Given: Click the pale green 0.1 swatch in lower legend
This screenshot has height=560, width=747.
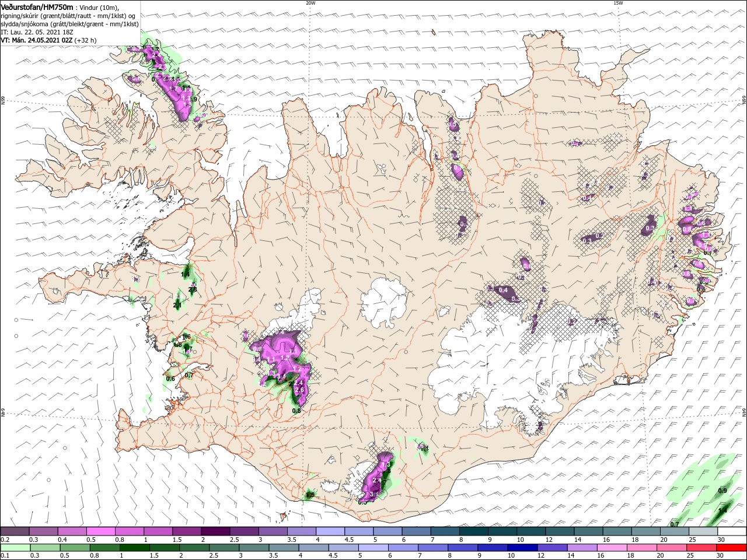Looking at the screenshot, I should 16,548.
